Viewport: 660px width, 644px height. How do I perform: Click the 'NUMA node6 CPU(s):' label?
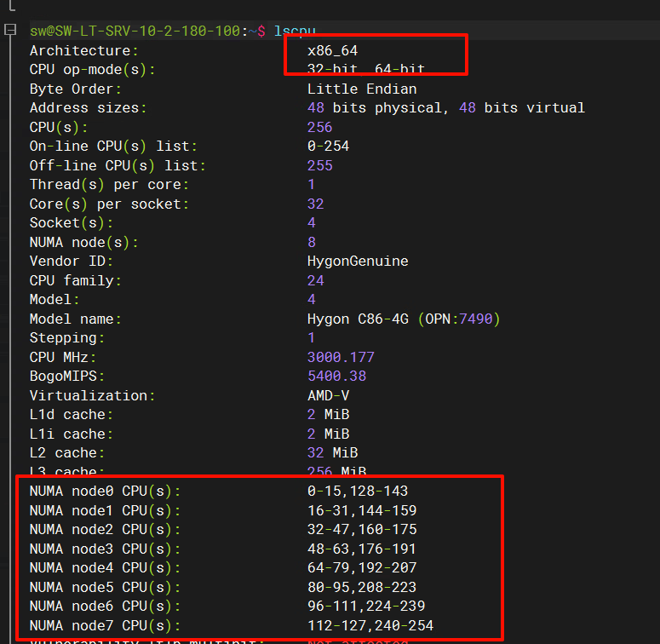[x=105, y=607]
